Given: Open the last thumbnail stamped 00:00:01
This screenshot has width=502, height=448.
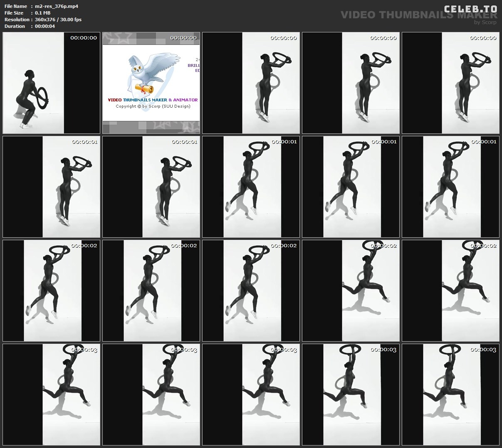Looking at the screenshot, I should pyautogui.click(x=450, y=187).
